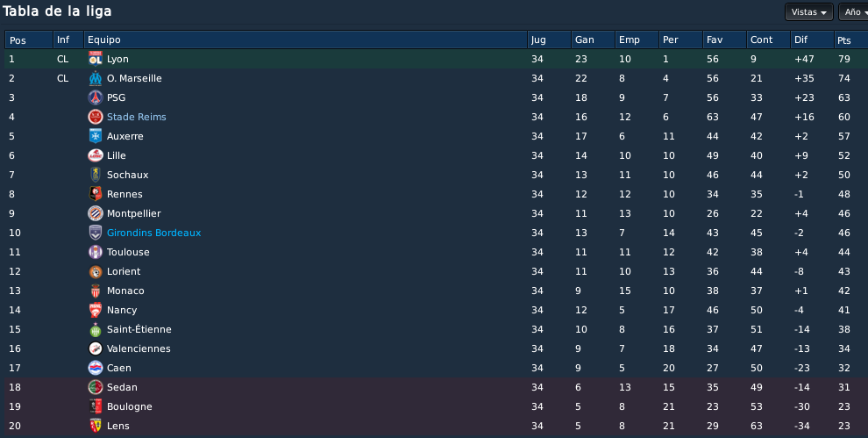Click the Saint-Étienne badge icon

(x=96, y=329)
